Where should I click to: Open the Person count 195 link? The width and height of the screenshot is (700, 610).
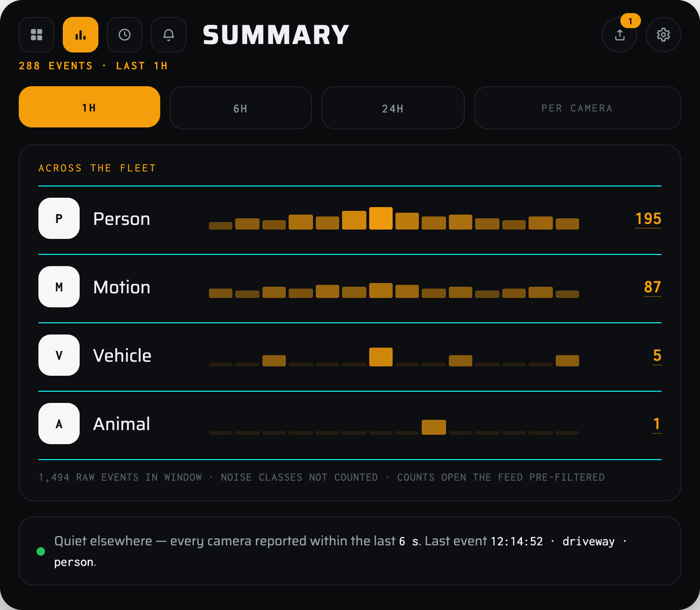[x=648, y=219]
